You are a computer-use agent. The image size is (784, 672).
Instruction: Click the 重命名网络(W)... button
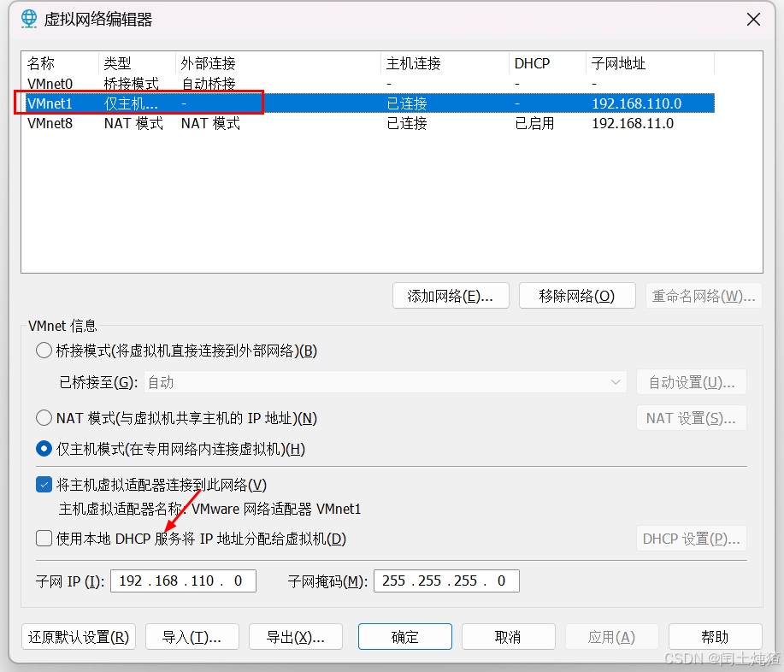(704, 296)
